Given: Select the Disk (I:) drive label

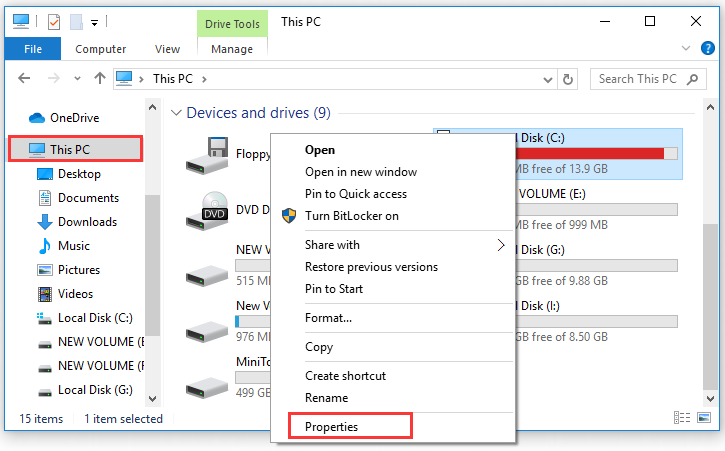Looking at the screenshot, I should click(x=538, y=306).
